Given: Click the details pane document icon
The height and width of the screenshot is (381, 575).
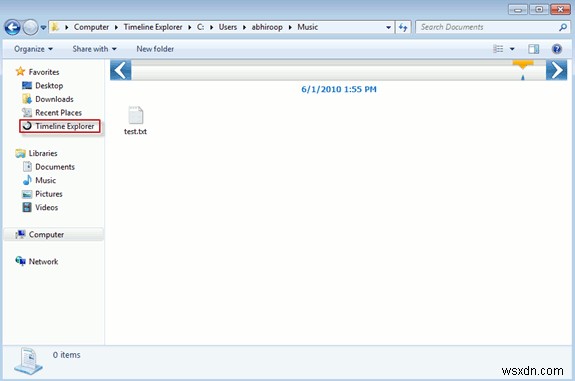Looking at the screenshot, I should pos(29,361).
